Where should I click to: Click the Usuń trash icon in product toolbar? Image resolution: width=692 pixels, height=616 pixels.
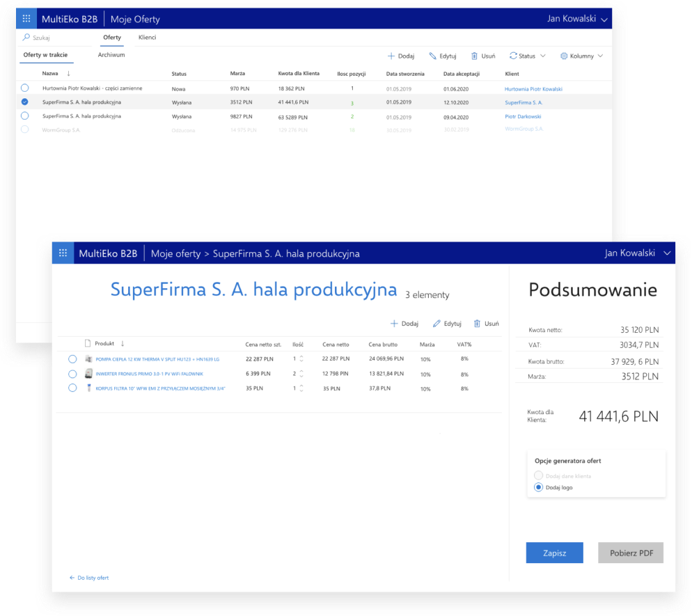[477, 324]
